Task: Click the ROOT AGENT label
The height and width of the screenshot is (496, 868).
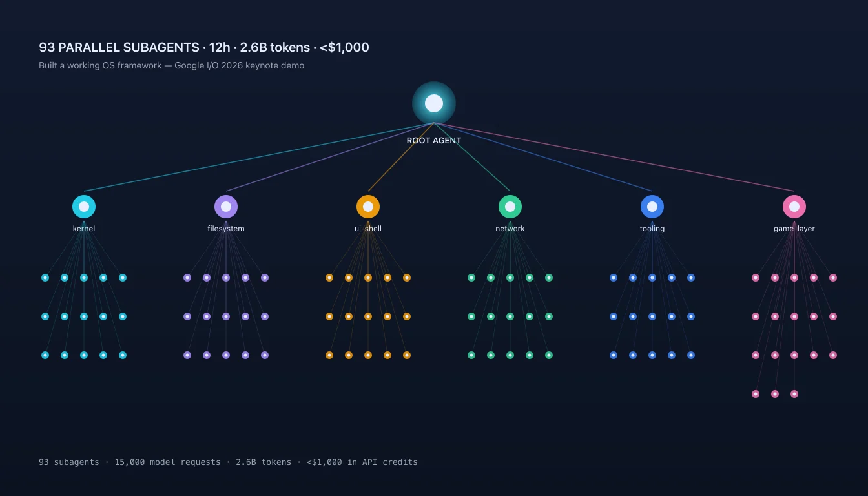Action: (x=434, y=140)
